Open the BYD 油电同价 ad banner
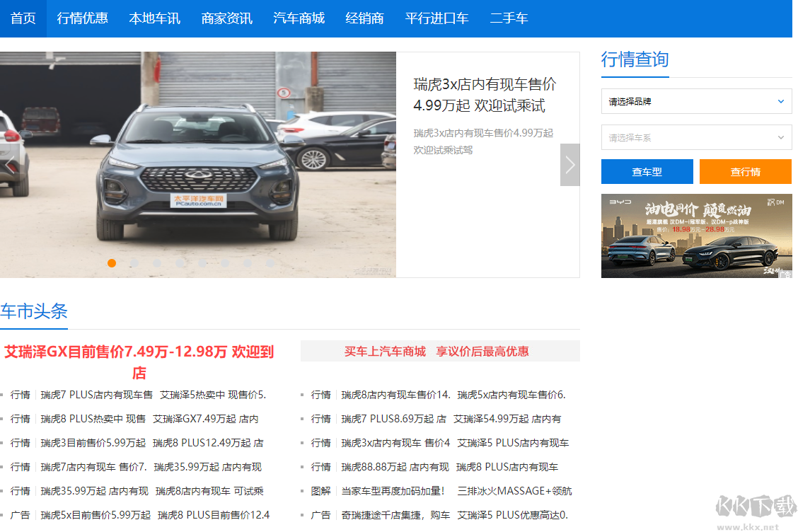798x532 pixels. coord(696,236)
